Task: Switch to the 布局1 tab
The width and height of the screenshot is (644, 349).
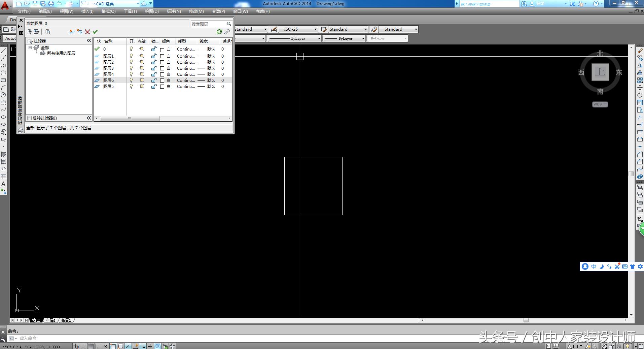Action: [50, 320]
